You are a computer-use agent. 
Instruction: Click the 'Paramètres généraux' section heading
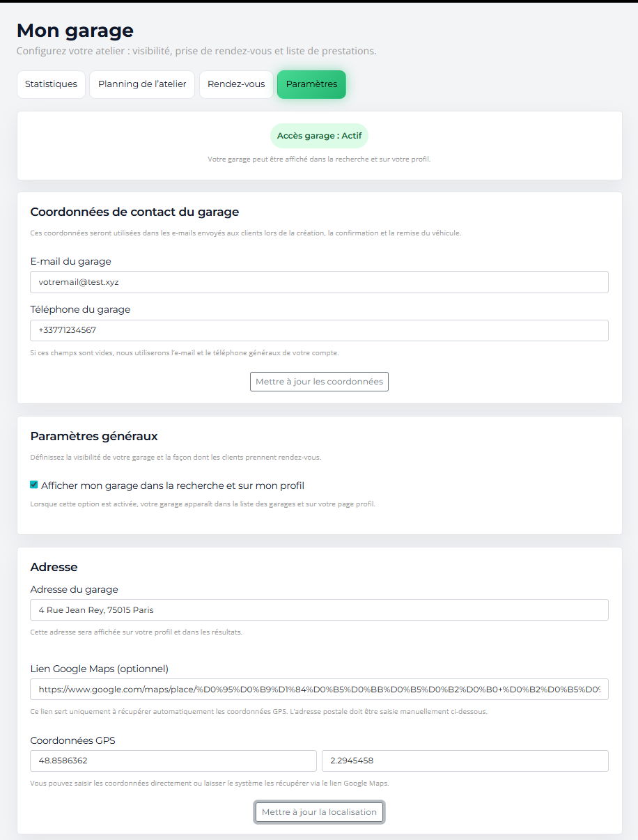(93, 436)
